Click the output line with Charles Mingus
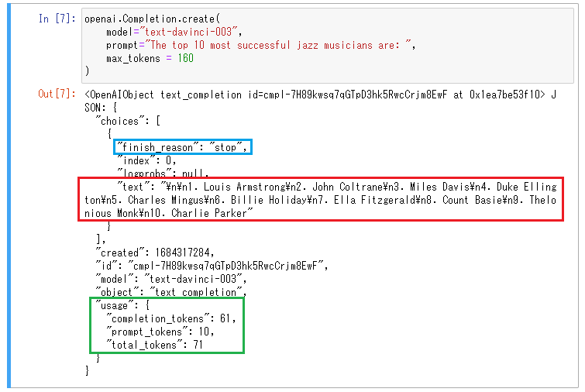Image resolution: width=585 pixels, height=392 pixels. point(320,200)
